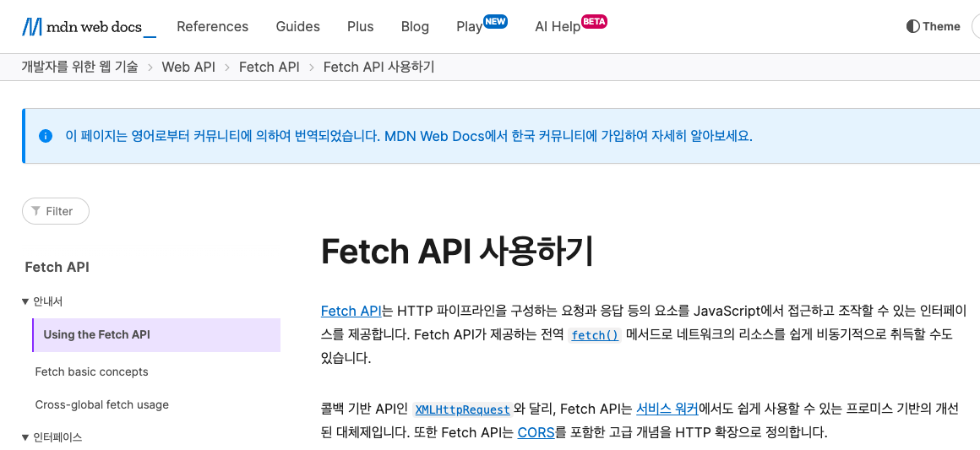Screen dimensions: 980x450
Task: Open the fetch() method link
Action: [595, 335]
